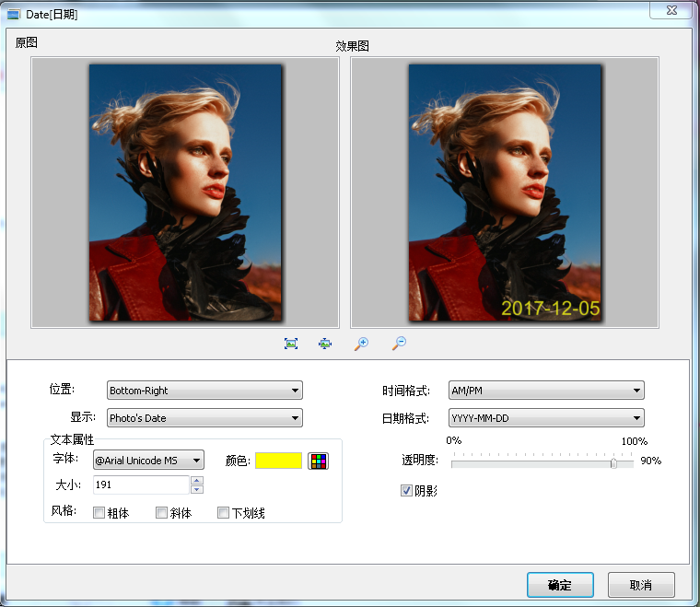This screenshot has width=700, height=607.
Task: Enable the 粗体 bold checkbox
Action: tap(99, 513)
